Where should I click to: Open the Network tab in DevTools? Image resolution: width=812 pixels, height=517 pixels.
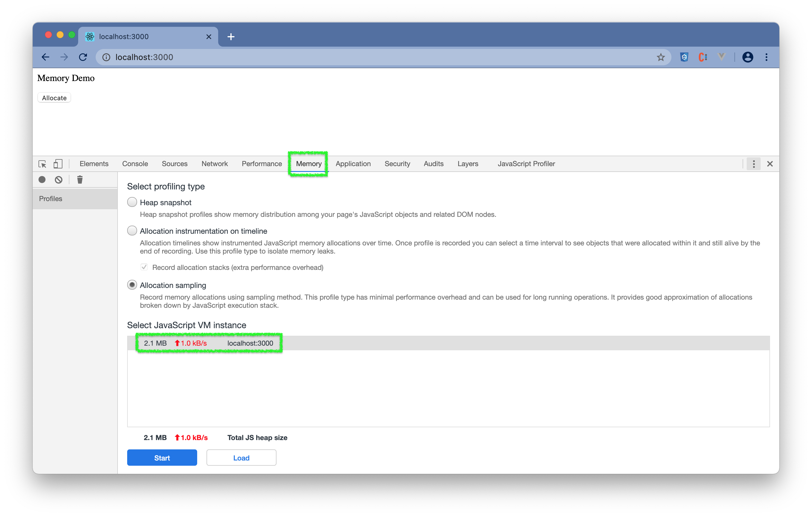click(214, 164)
